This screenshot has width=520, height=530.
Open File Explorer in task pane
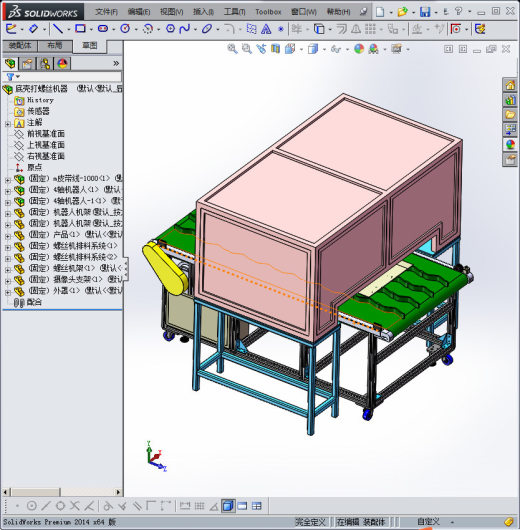(510, 115)
